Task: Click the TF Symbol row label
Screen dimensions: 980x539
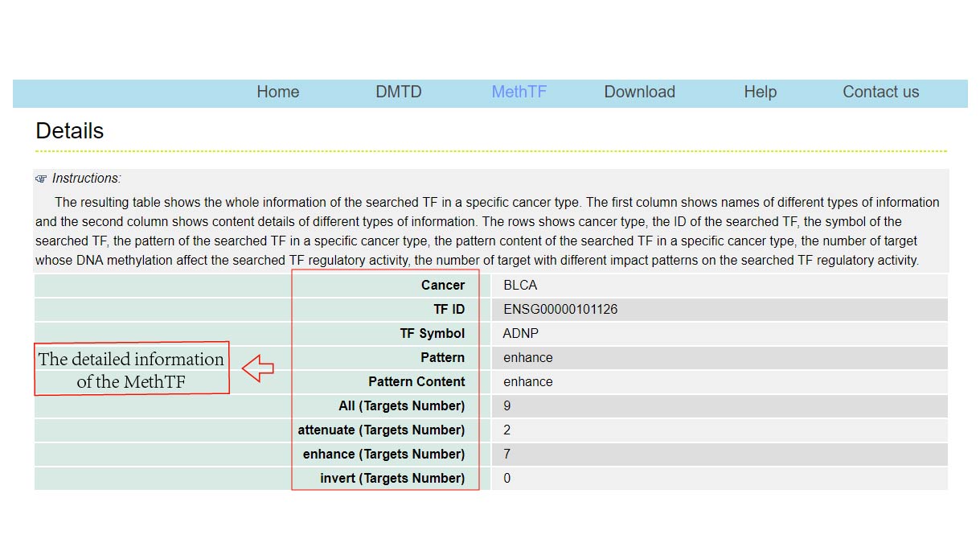Action: coord(433,333)
